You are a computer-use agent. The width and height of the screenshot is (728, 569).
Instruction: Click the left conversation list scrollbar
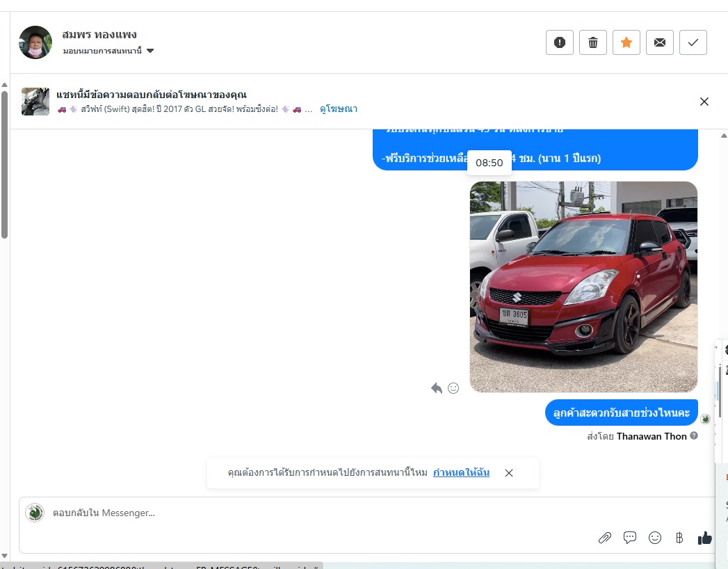(x=4, y=165)
